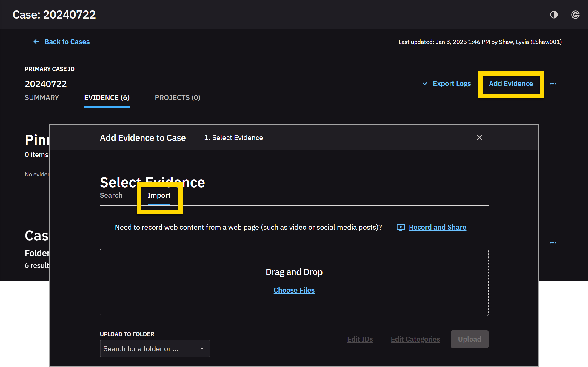Click the circular logo icon top right
The width and height of the screenshot is (588, 367).
point(575,15)
